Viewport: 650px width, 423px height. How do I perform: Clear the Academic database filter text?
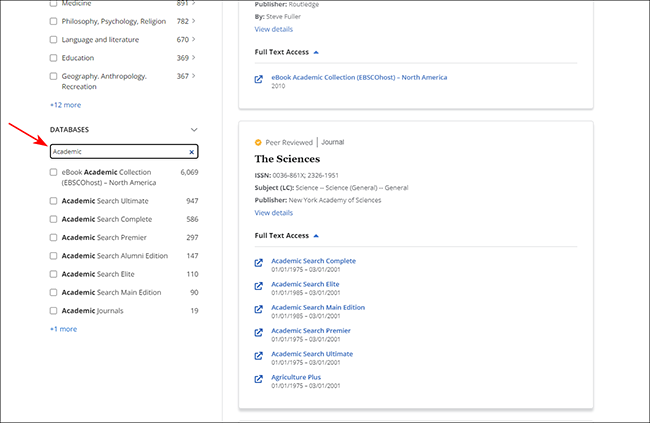click(192, 152)
